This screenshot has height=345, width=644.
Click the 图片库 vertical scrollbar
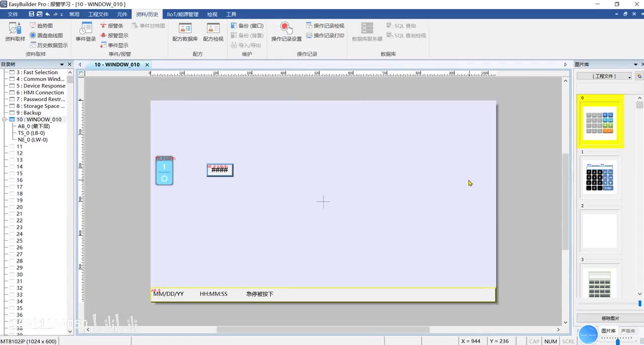click(639, 105)
